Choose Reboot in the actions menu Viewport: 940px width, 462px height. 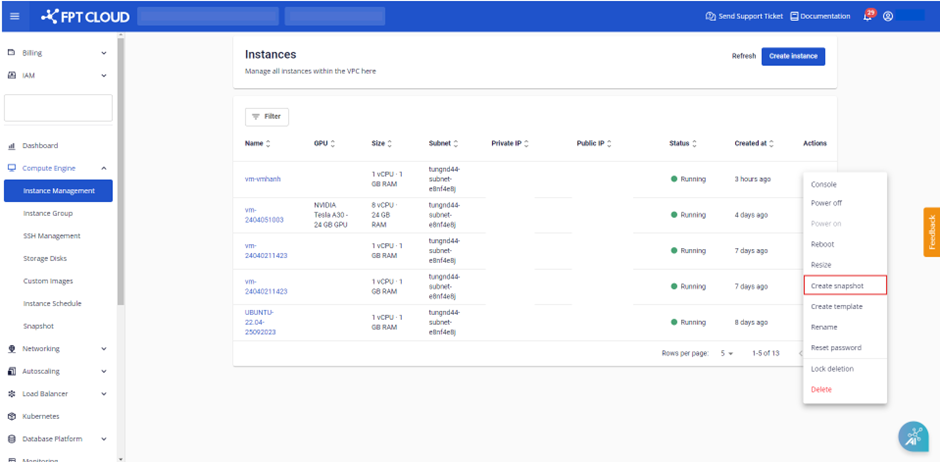coord(822,244)
